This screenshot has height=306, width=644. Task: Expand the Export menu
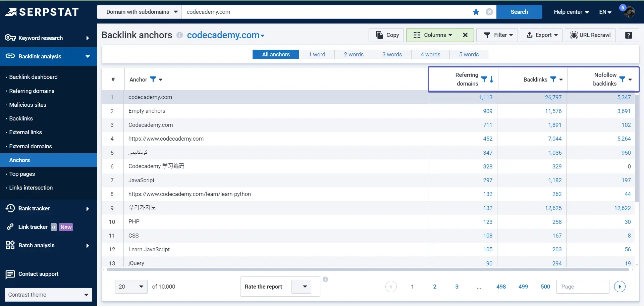541,35
